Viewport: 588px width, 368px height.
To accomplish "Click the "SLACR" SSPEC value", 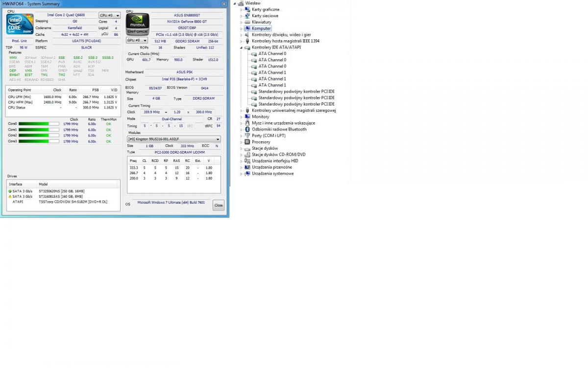I will click(86, 48).
